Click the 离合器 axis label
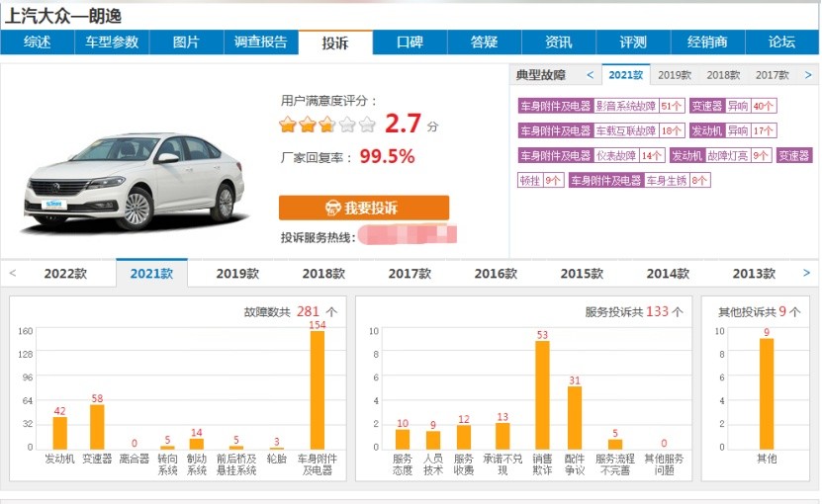Viewport: 822px width, 504px height. point(135,459)
